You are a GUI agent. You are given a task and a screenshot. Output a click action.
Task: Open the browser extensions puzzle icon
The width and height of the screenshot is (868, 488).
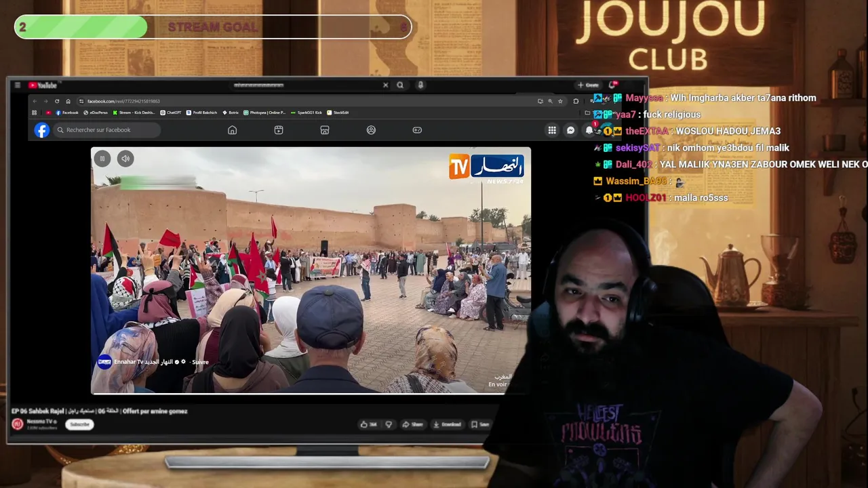(576, 101)
